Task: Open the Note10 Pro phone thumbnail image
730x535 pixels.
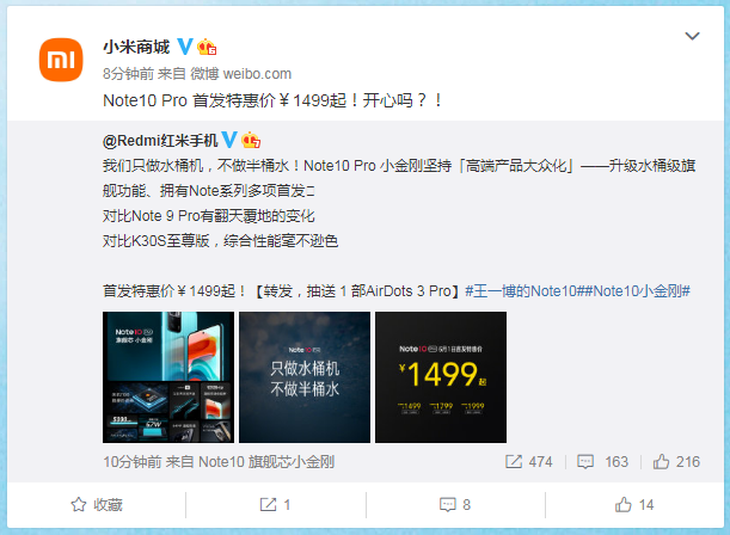Action: [169, 377]
